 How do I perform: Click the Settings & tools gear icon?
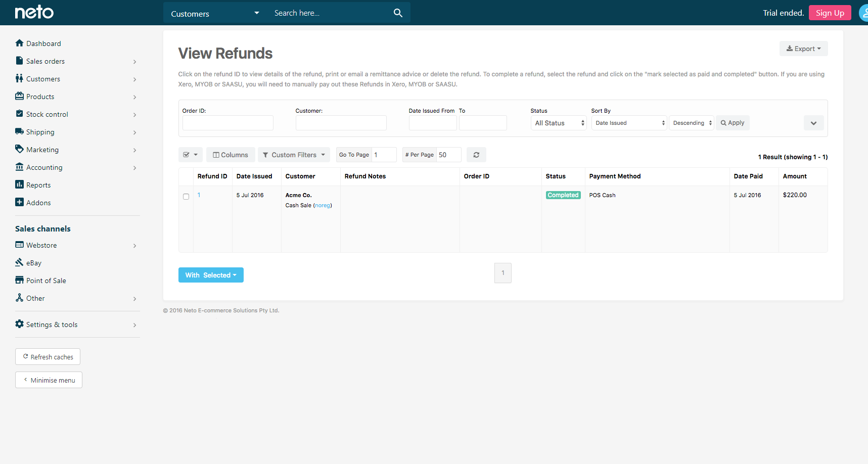click(19, 324)
